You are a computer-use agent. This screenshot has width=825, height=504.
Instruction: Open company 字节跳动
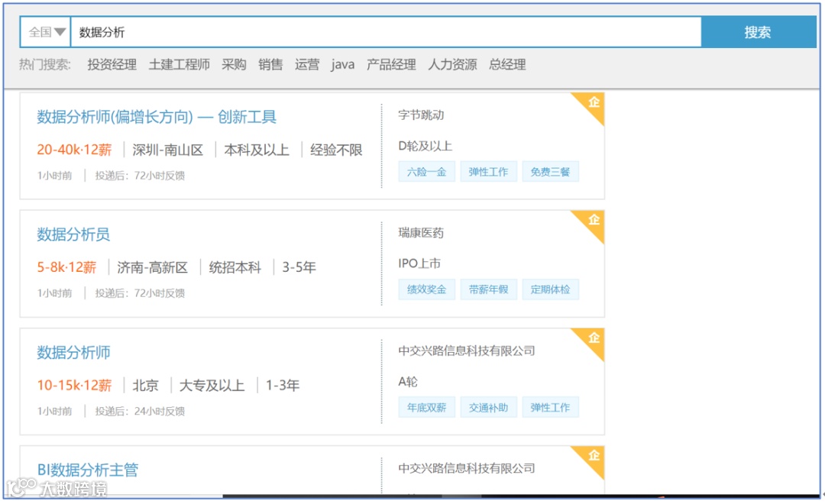(x=421, y=115)
